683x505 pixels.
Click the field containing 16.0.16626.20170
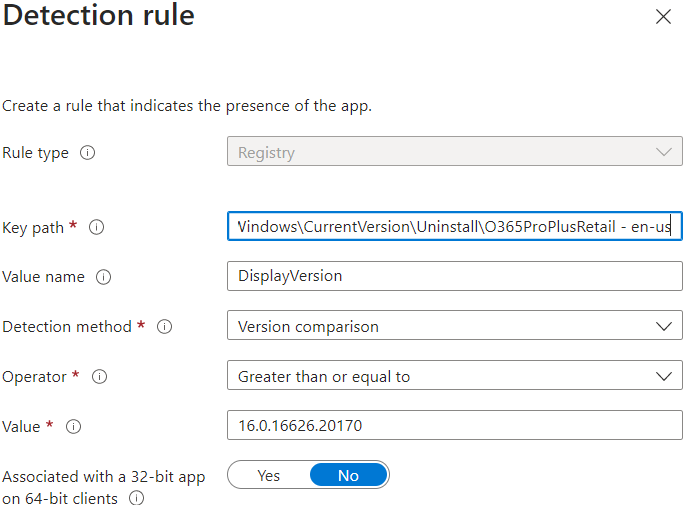pos(454,426)
